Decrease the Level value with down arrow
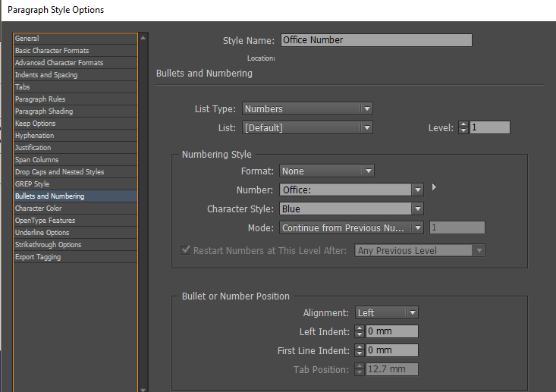556x392 pixels. coord(463,130)
